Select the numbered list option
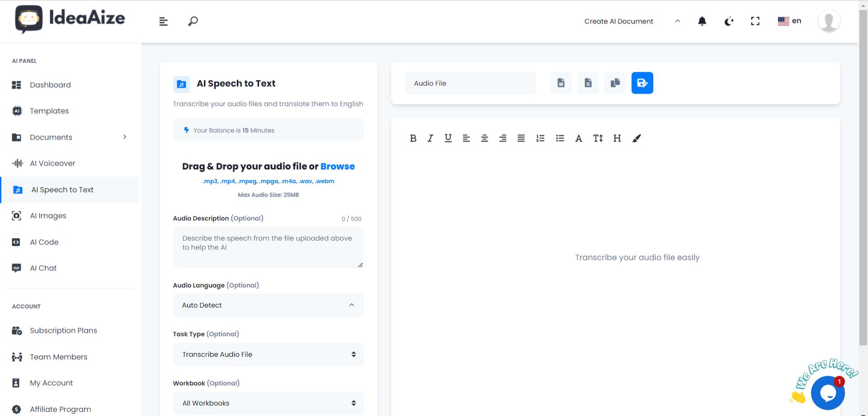Image resolution: width=868 pixels, height=416 pixels. point(540,138)
